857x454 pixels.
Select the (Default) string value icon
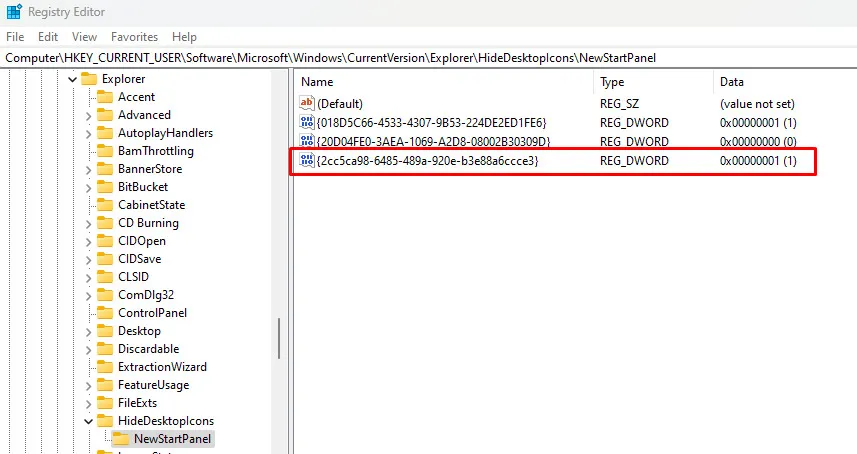(307, 103)
